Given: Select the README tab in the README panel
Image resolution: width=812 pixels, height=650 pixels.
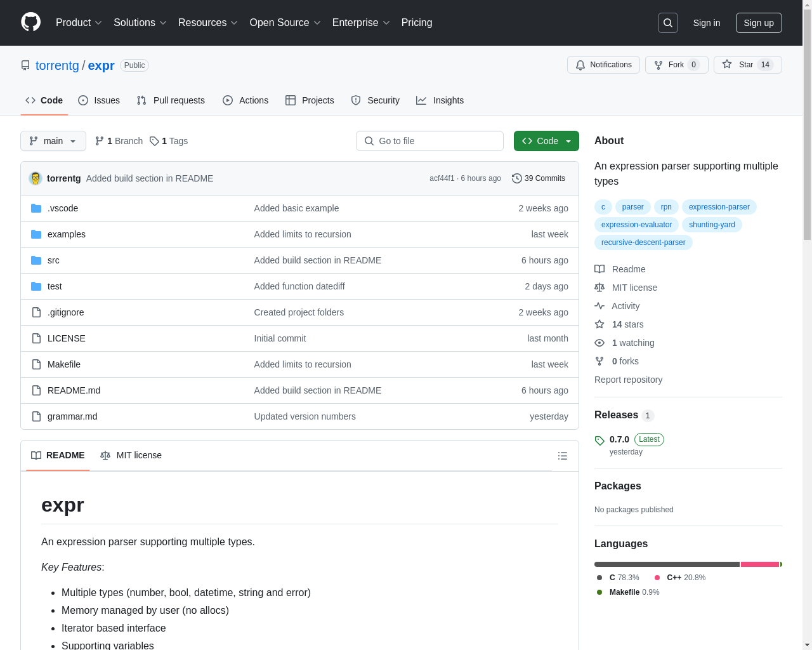Looking at the screenshot, I should tap(58, 455).
